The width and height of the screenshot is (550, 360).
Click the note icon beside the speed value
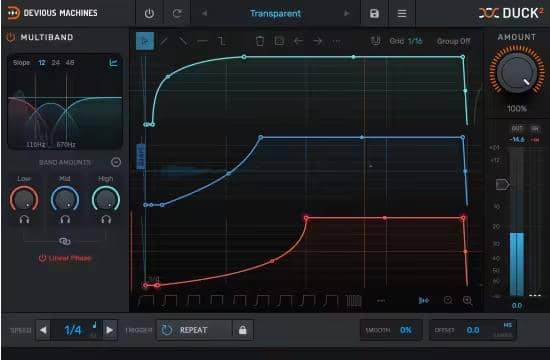click(x=94, y=325)
